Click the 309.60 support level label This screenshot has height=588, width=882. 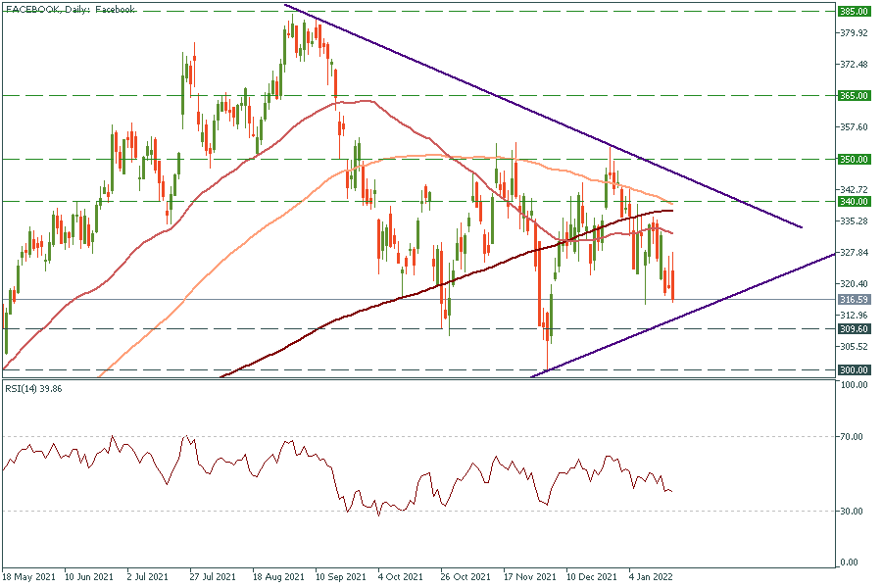pyautogui.click(x=854, y=329)
